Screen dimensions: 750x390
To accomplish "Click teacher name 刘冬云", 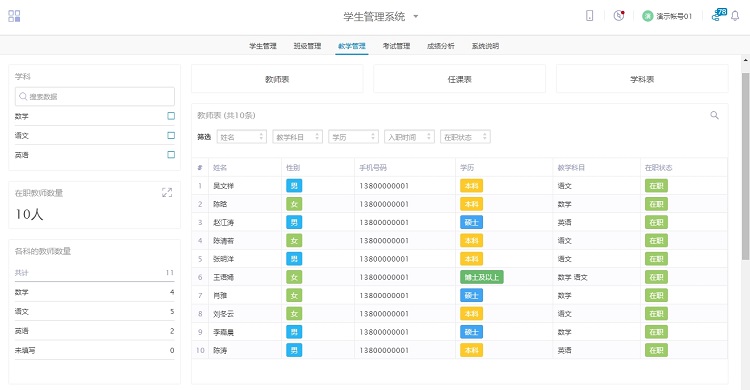I will click(x=223, y=314).
